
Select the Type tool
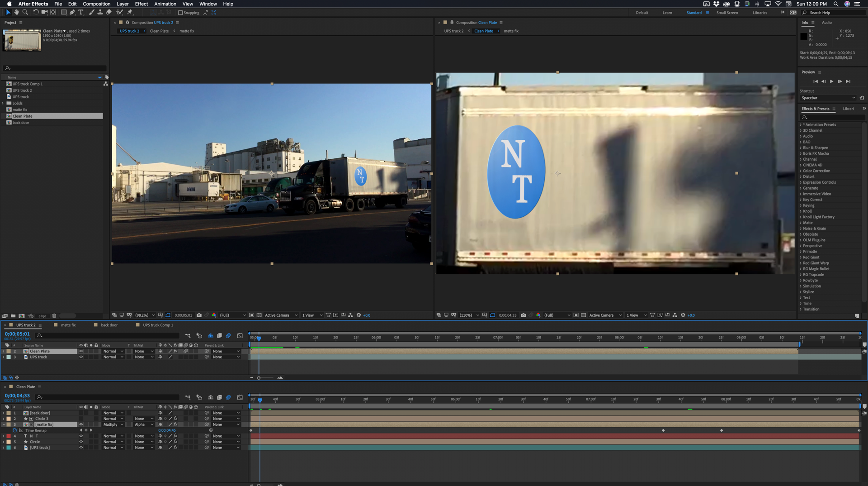point(81,12)
